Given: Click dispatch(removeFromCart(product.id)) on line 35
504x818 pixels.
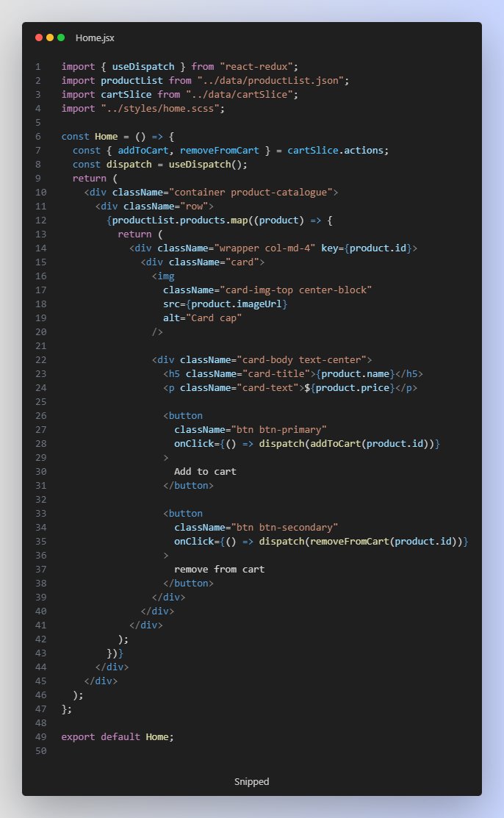Looking at the screenshot, I should click(361, 542).
